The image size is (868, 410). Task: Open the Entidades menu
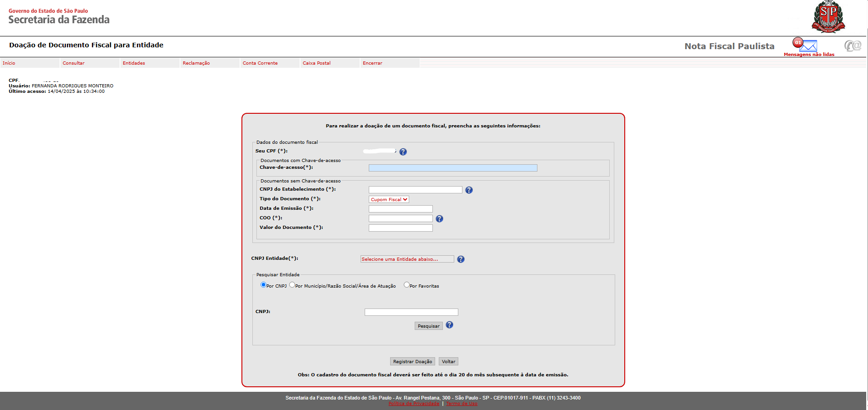134,63
